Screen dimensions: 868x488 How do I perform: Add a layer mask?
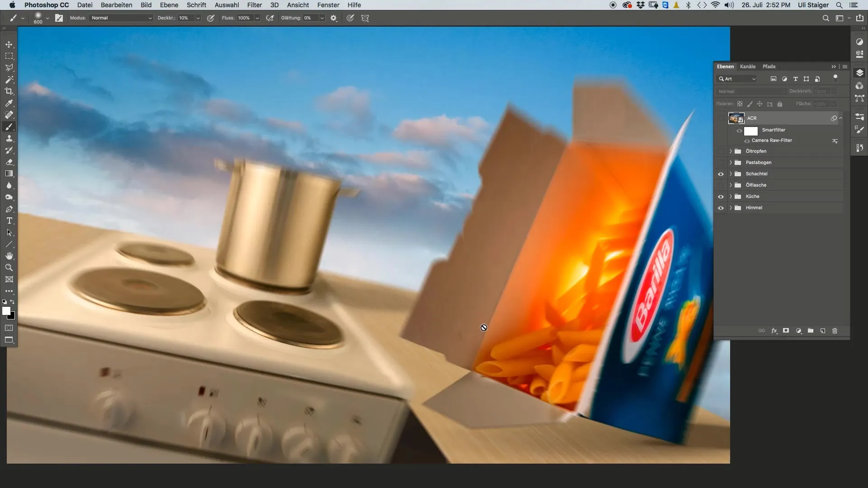click(x=786, y=331)
